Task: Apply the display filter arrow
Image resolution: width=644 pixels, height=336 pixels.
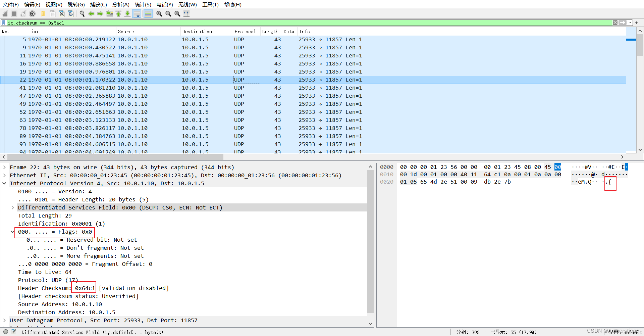Action: [623, 22]
